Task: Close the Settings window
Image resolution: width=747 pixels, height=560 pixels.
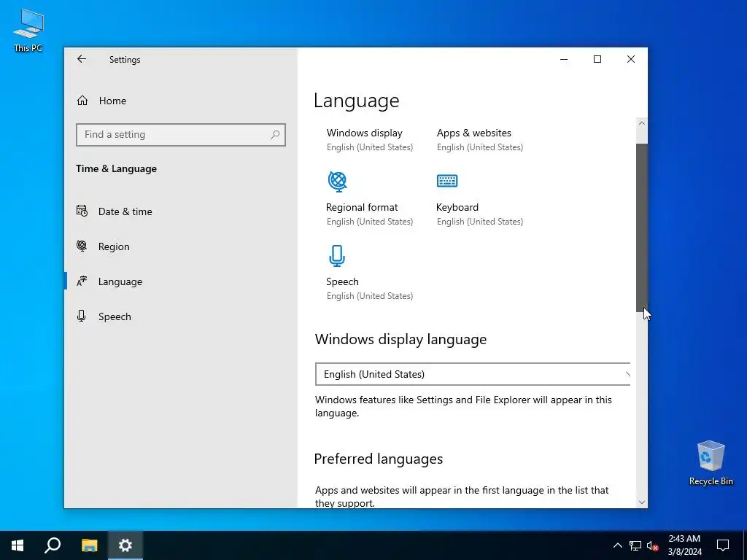Action: coord(631,59)
